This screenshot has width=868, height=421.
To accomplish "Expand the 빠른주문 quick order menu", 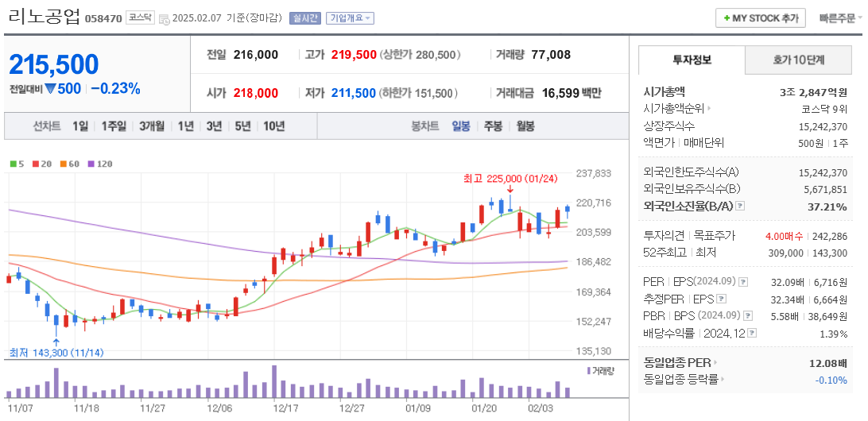I will [x=841, y=18].
